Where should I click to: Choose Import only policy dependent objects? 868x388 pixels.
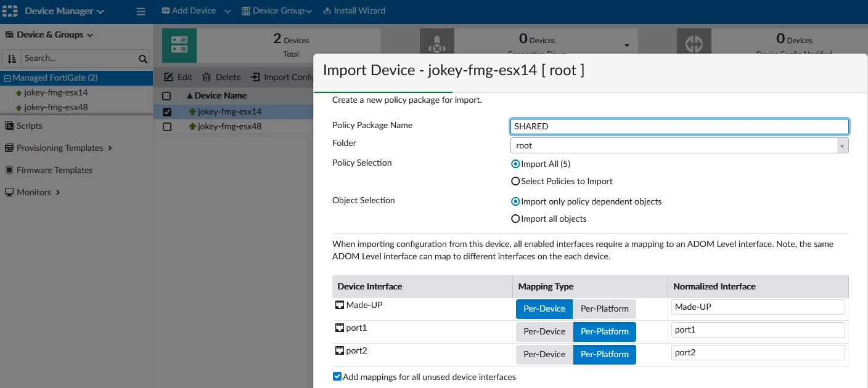(515, 201)
